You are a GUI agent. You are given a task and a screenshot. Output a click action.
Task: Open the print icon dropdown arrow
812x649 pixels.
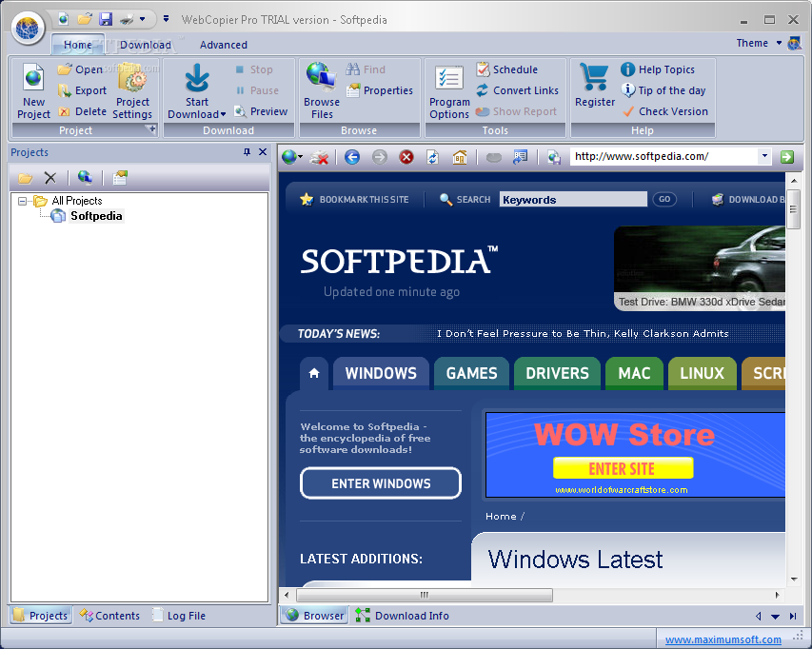pos(143,20)
